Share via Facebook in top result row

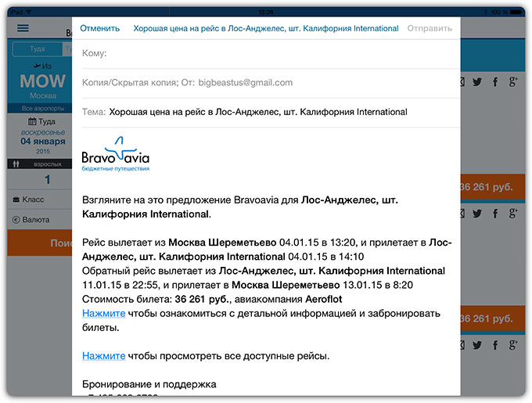tap(495, 81)
